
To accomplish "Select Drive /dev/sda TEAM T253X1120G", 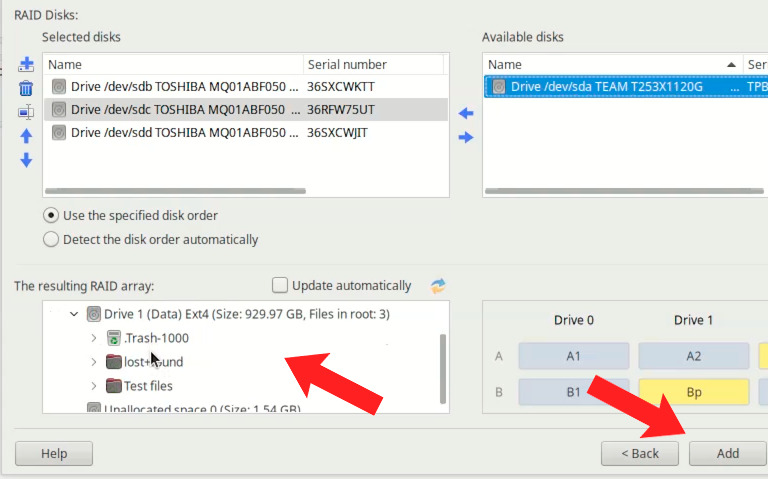I will tap(626, 87).
